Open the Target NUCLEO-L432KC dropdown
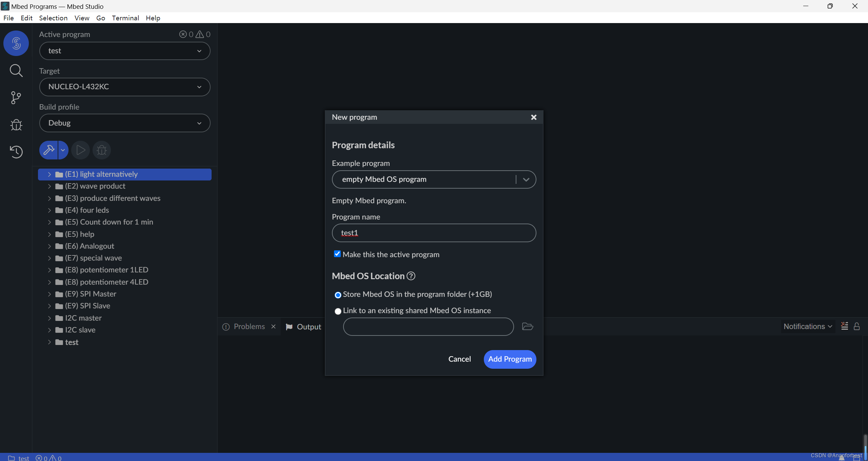 (x=124, y=87)
